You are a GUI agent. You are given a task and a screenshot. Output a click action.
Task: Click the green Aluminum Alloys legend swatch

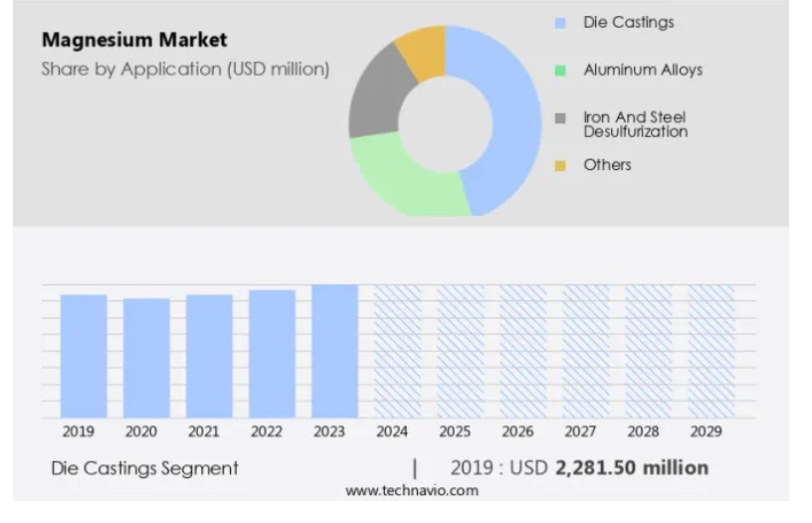click(x=561, y=71)
